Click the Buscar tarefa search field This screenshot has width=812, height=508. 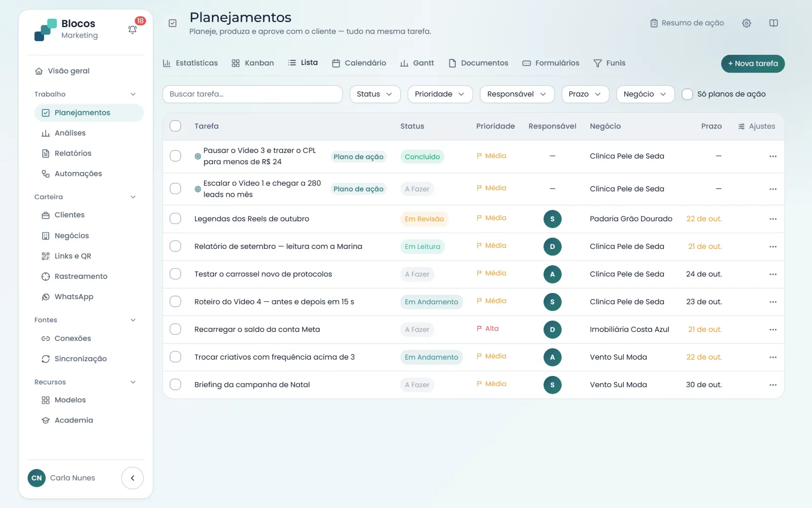252,94
